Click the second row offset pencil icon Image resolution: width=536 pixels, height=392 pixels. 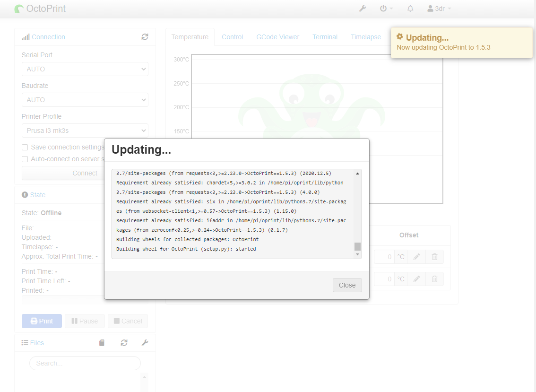(x=416, y=279)
